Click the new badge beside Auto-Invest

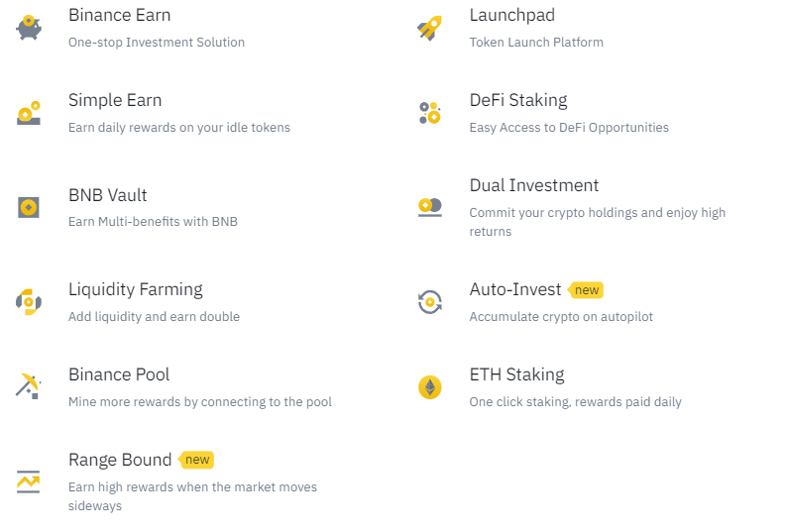pos(586,289)
